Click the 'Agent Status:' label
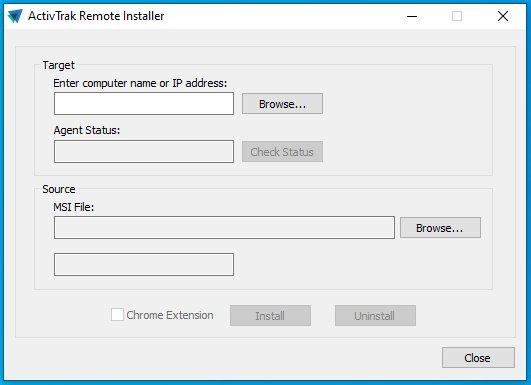 point(87,130)
